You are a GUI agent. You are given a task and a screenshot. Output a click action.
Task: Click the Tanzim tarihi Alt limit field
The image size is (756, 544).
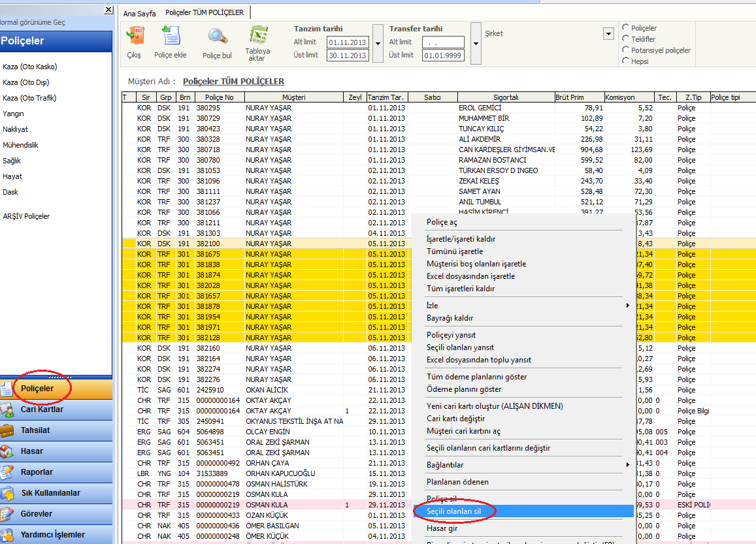coord(348,42)
